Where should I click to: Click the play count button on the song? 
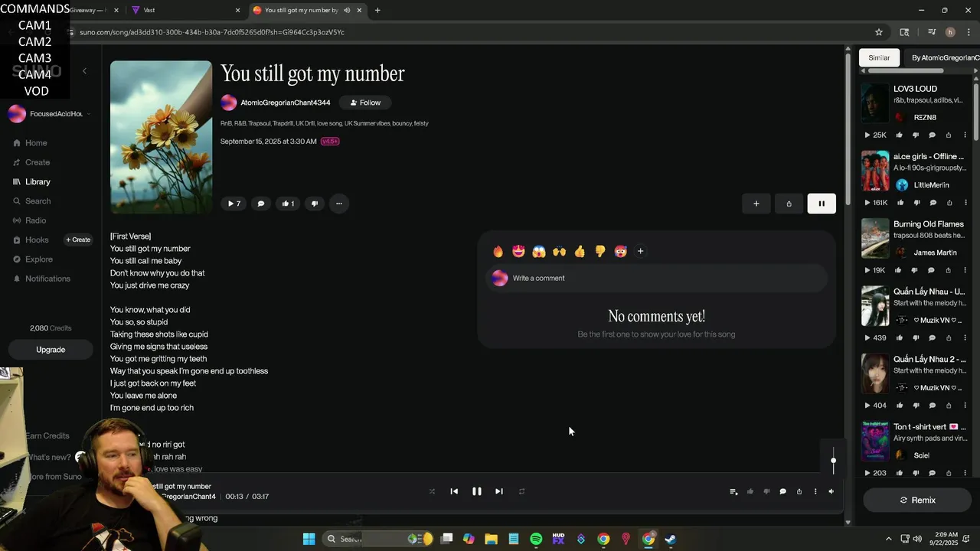click(234, 204)
